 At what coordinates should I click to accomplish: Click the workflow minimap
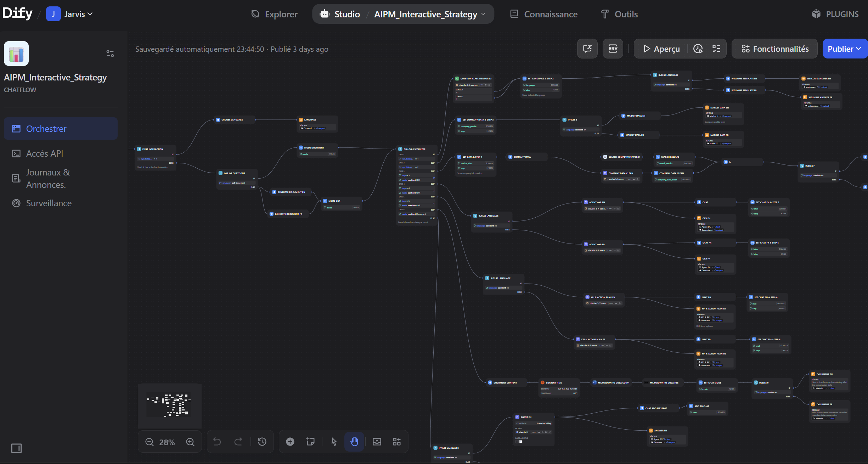click(170, 406)
